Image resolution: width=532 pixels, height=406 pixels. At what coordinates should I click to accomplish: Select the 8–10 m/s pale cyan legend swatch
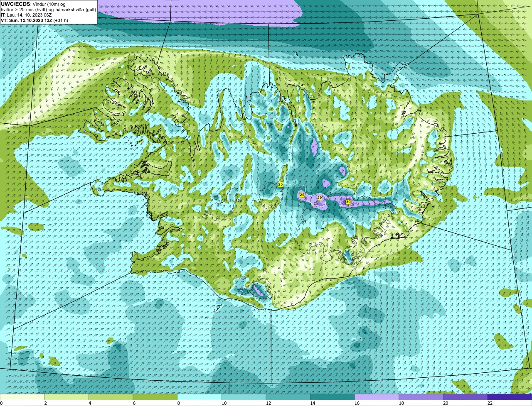[x=199, y=397]
